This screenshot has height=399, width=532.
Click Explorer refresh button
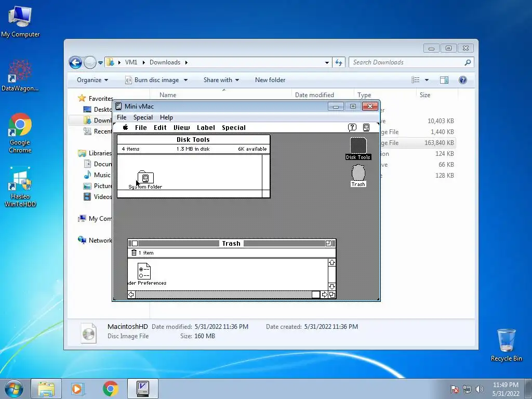pos(338,62)
